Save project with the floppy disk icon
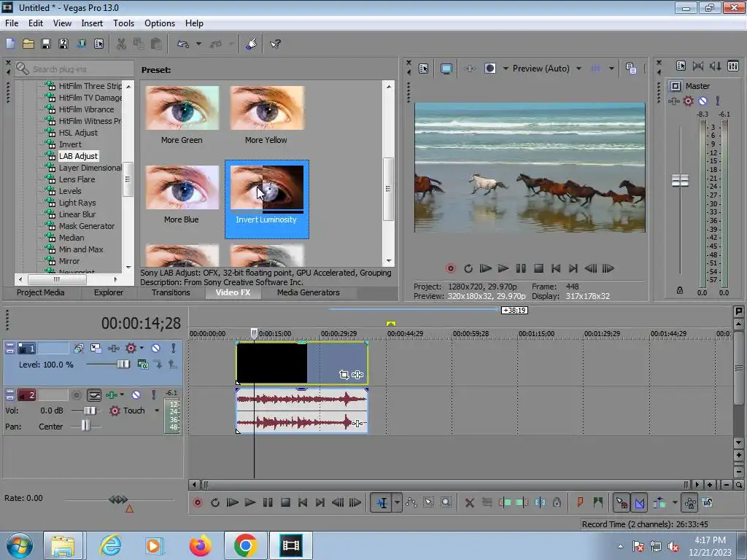 (x=46, y=44)
